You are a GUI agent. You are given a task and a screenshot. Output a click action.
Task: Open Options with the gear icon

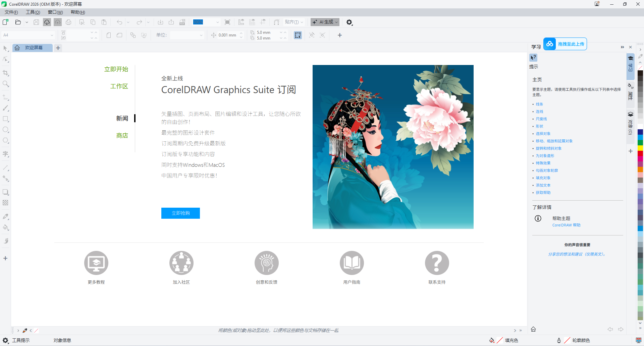[x=349, y=22]
